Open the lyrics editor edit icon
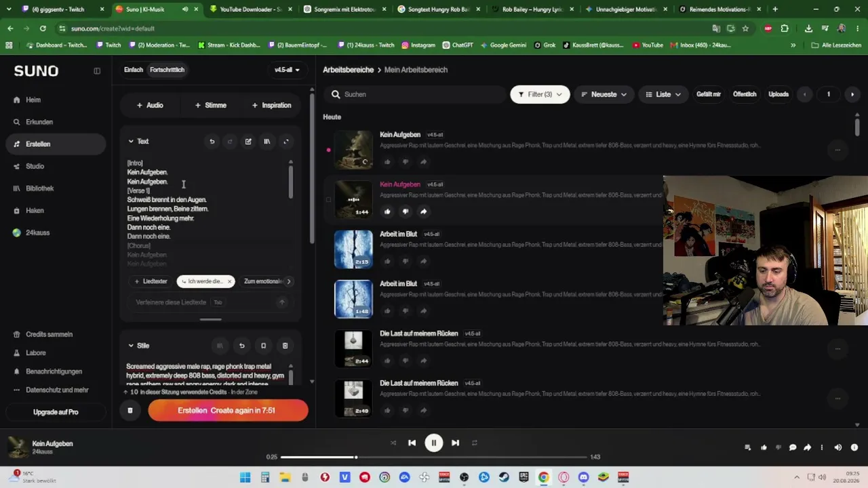Image resolution: width=868 pixels, height=488 pixels. click(x=248, y=142)
